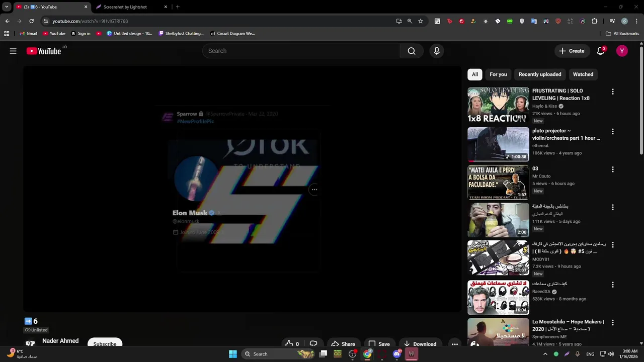The height and width of the screenshot is (362, 644).
Task: Open options for La Moustahila Hope Makers
Action: point(612,322)
